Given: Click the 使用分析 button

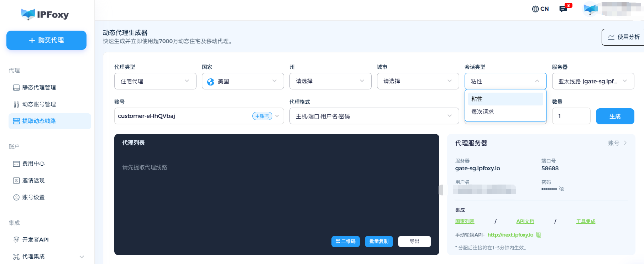Looking at the screenshot, I should coord(623,37).
